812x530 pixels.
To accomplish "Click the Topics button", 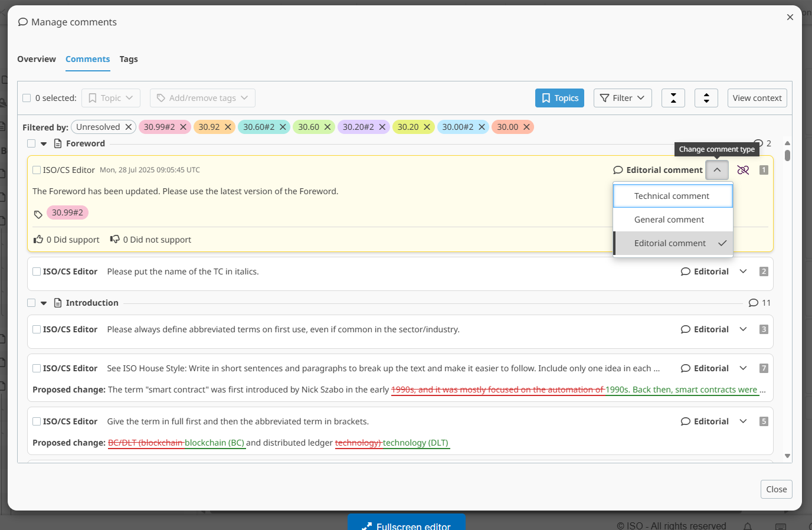I will 559,98.
